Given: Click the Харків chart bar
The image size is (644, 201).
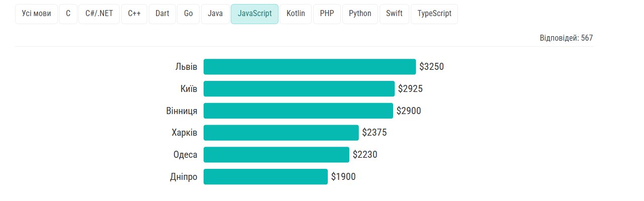Looking at the screenshot, I should 281,133.
